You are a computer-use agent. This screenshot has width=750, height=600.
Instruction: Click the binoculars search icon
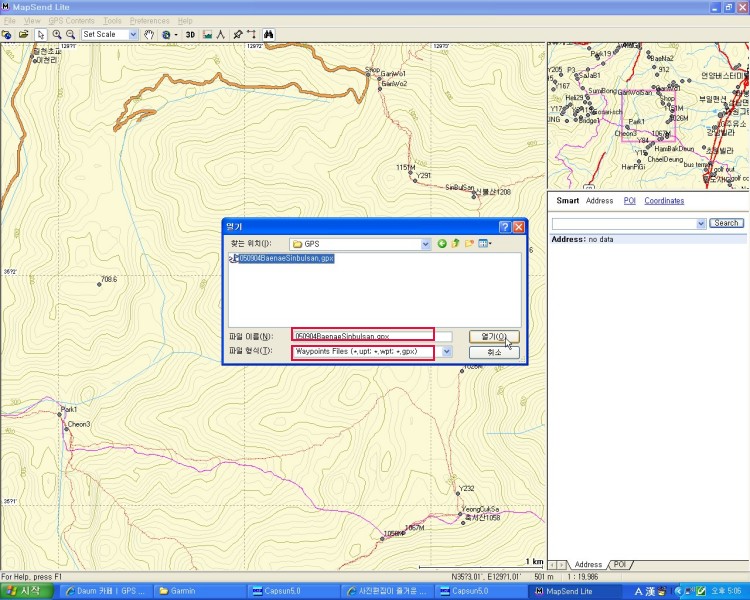pyautogui.click(x=269, y=34)
